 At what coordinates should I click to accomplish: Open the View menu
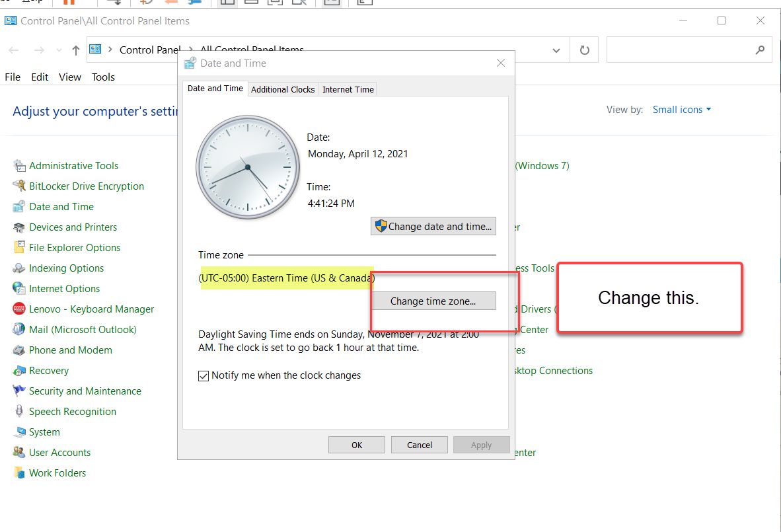[70, 77]
